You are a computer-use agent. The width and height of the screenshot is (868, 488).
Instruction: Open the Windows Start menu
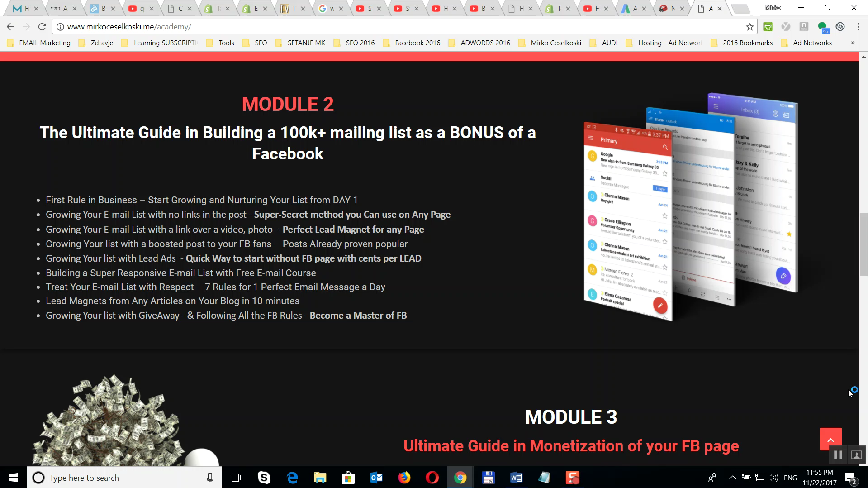[x=13, y=478]
